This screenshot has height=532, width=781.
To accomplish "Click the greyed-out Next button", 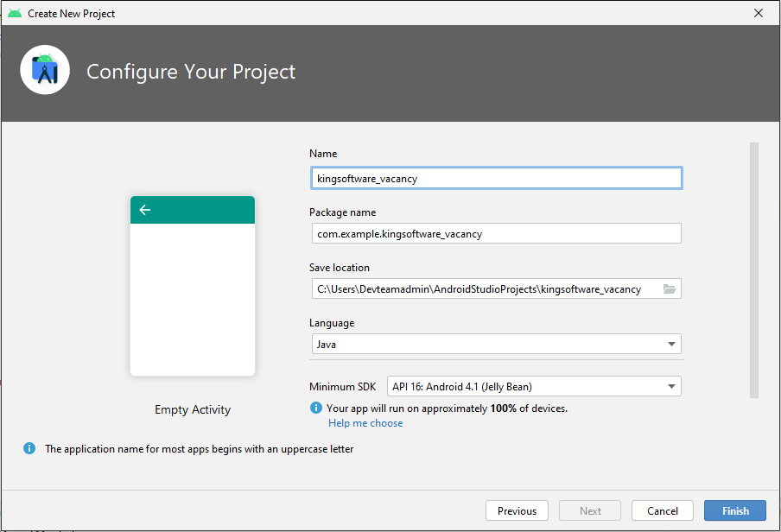I will coord(590,510).
